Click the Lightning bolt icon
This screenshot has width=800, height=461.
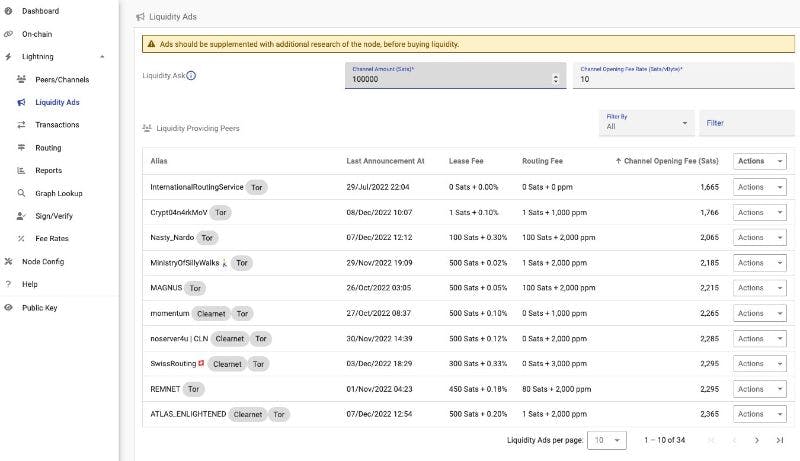pyautogui.click(x=8, y=57)
